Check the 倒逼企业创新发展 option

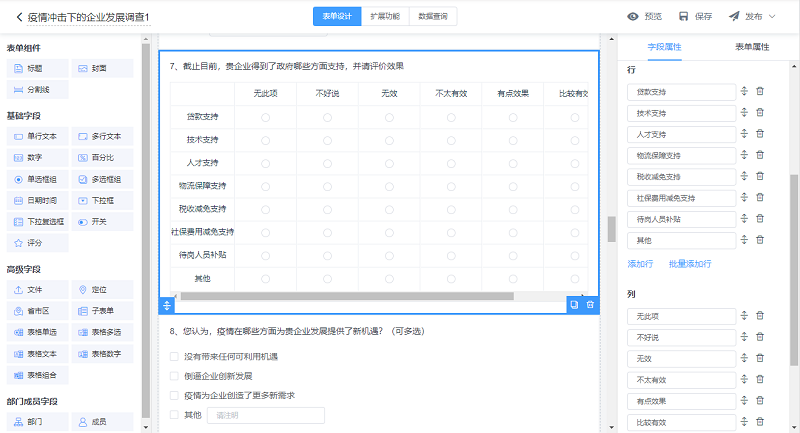(174, 376)
